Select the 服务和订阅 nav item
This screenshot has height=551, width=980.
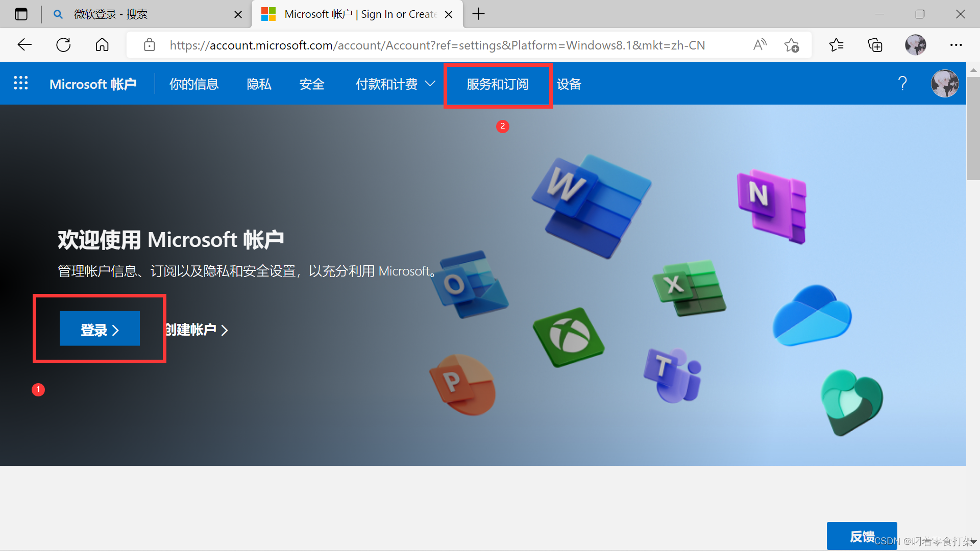point(497,84)
